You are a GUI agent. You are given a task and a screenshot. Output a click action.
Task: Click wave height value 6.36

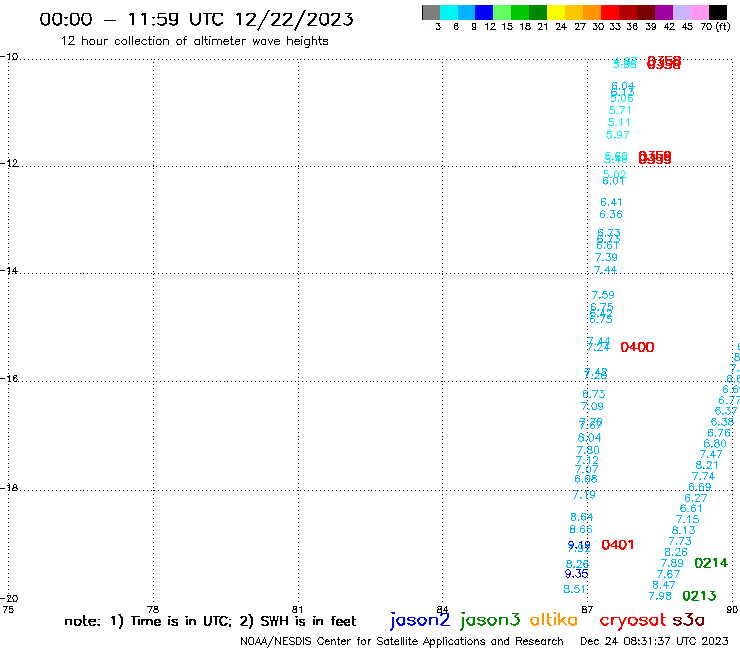coord(611,214)
